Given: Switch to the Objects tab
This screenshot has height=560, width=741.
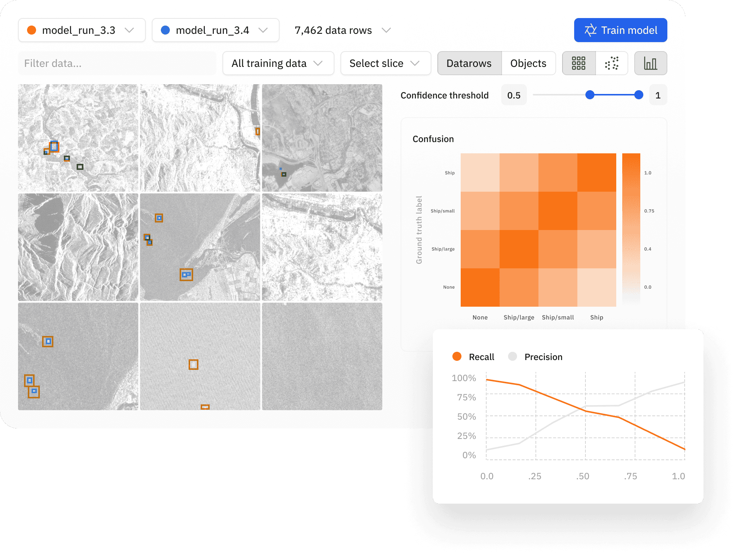Looking at the screenshot, I should click(x=528, y=63).
